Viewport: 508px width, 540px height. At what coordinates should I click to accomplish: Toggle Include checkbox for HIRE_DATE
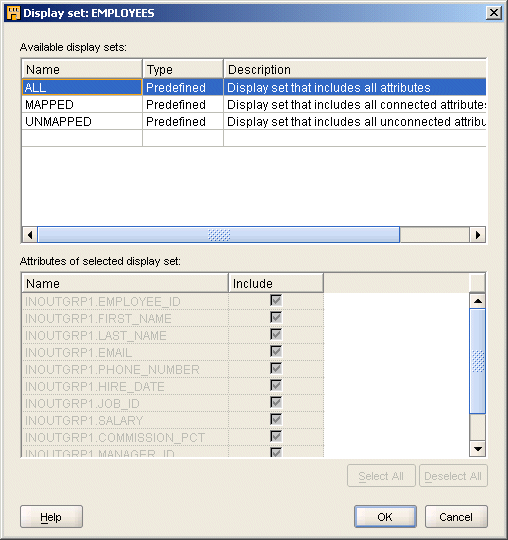[x=276, y=386]
